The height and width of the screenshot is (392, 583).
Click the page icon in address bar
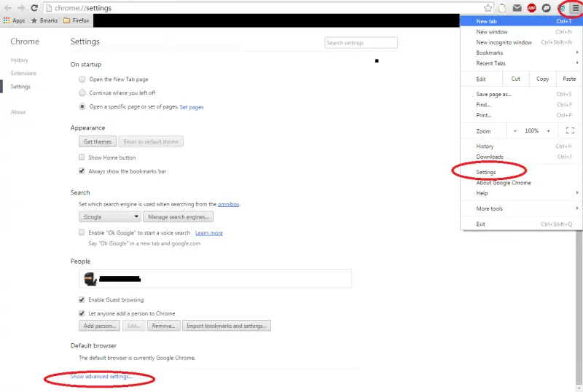tap(49, 8)
